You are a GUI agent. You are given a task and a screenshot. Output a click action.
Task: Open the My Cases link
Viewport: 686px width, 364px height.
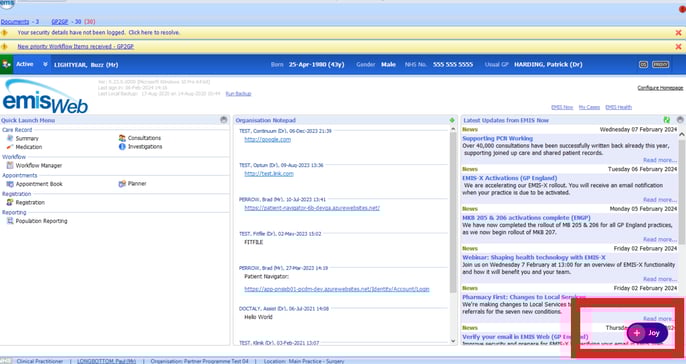point(589,107)
